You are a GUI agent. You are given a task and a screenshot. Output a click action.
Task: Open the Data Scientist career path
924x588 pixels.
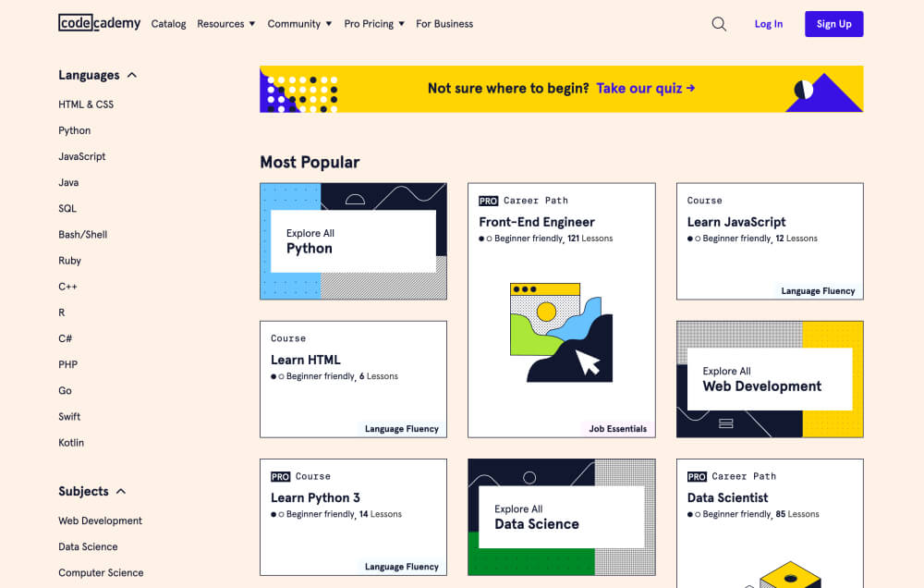[770, 523]
